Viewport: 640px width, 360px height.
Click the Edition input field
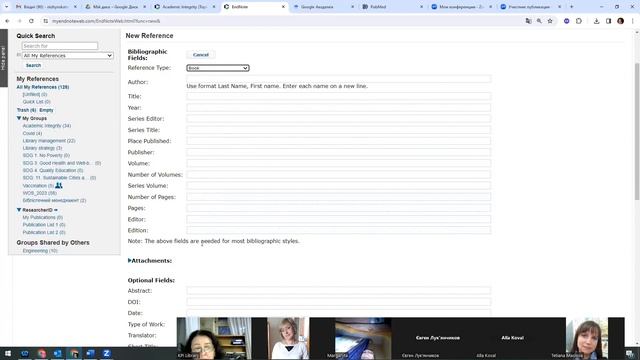click(x=338, y=230)
